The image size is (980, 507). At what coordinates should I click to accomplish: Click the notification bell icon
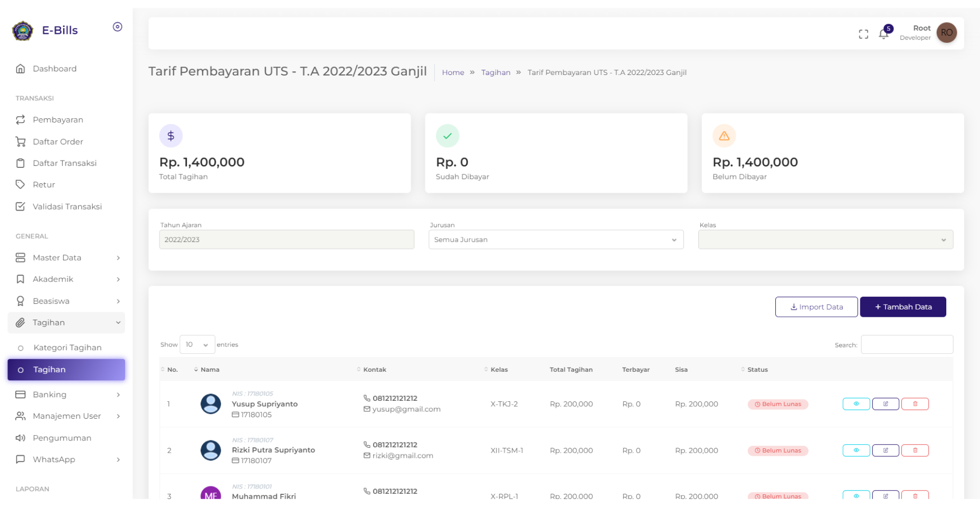pos(883,34)
